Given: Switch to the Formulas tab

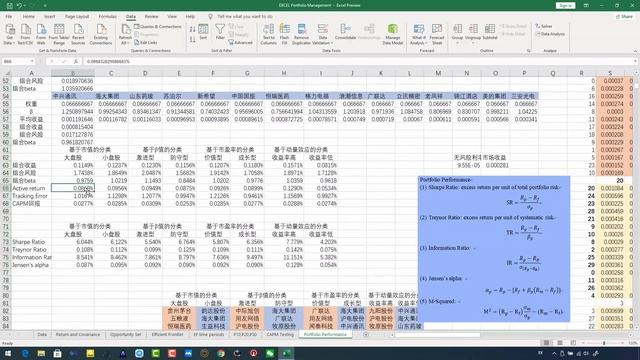Looking at the screenshot, I should coord(107,17).
